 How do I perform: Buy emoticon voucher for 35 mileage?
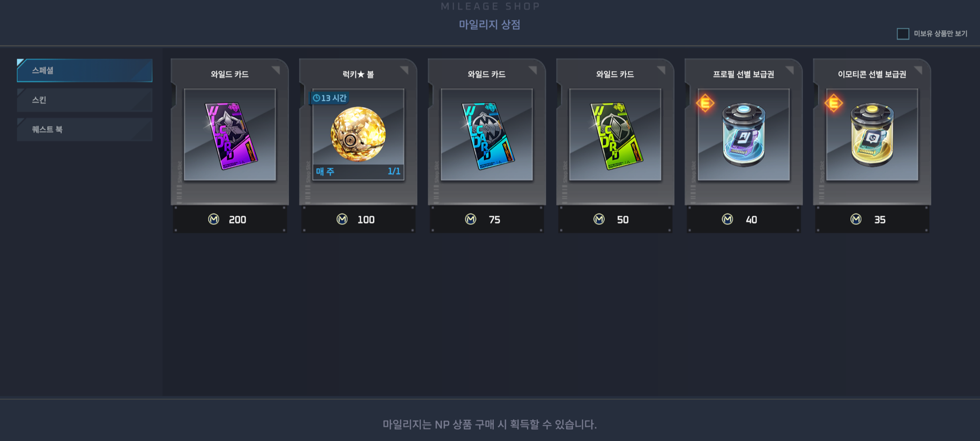point(872,219)
